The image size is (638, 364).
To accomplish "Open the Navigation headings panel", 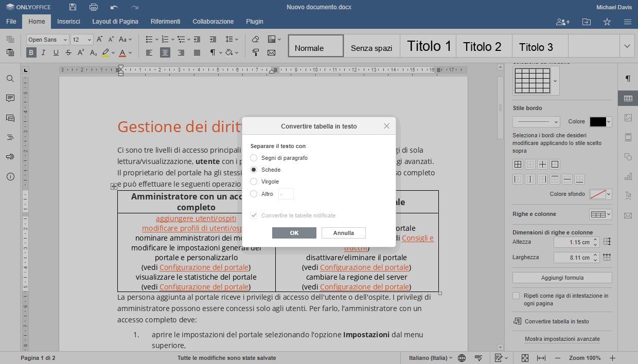I will click(10, 137).
